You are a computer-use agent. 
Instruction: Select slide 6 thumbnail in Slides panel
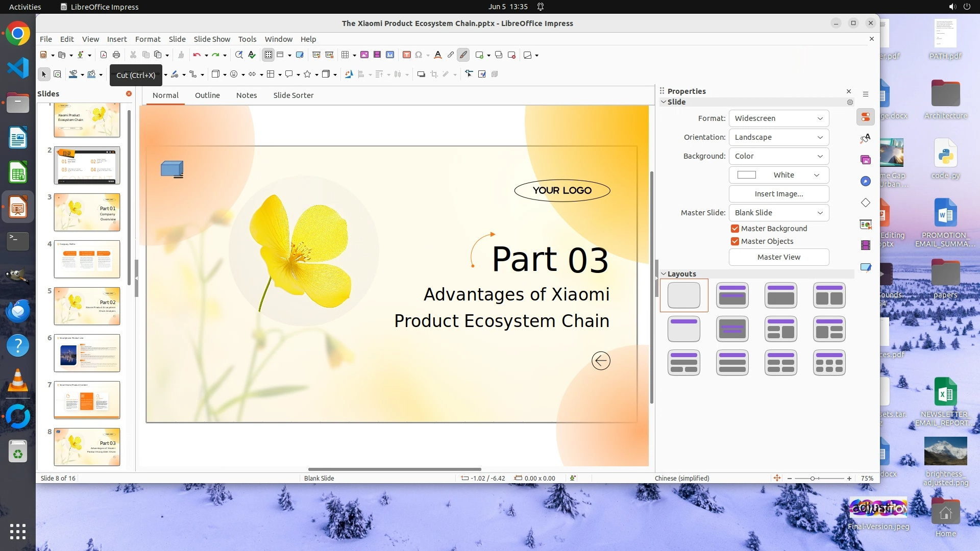(x=87, y=353)
